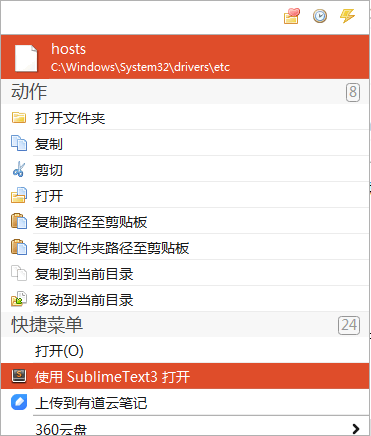The width and height of the screenshot is (371, 436).
Task: Click the 快捷菜单 count badge showing 24
Action: click(349, 325)
